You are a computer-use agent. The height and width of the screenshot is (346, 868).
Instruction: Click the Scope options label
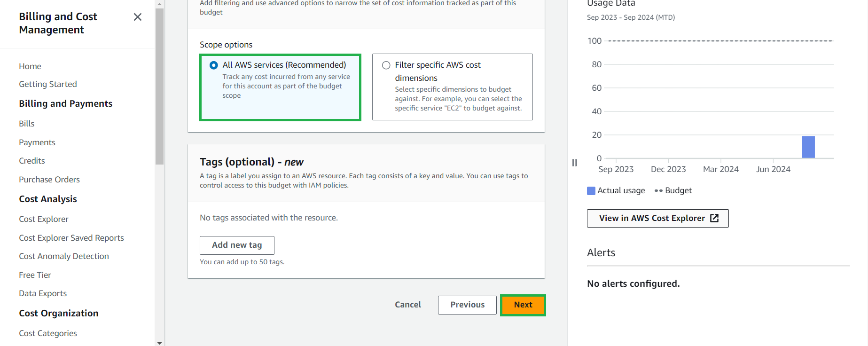[x=226, y=45]
